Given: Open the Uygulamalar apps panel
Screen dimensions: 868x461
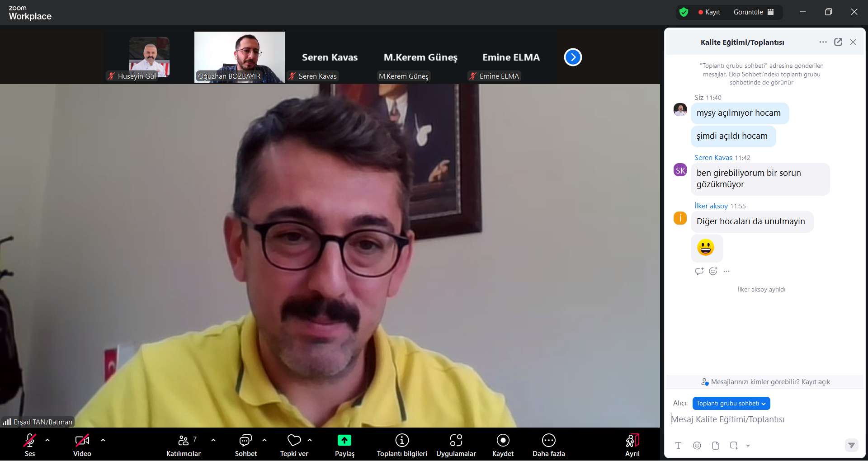Looking at the screenshot, I should point(456,444).
